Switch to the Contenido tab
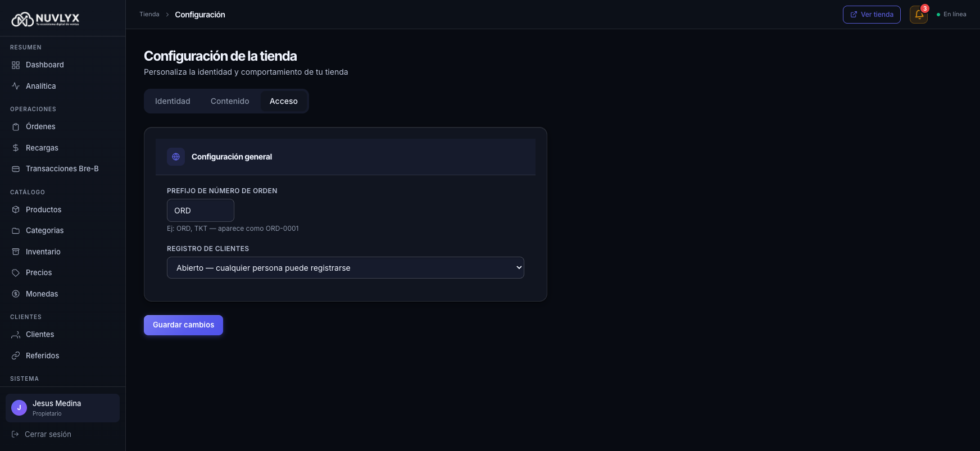The width and height of the screenshot is (980, 451). (230, 101)
